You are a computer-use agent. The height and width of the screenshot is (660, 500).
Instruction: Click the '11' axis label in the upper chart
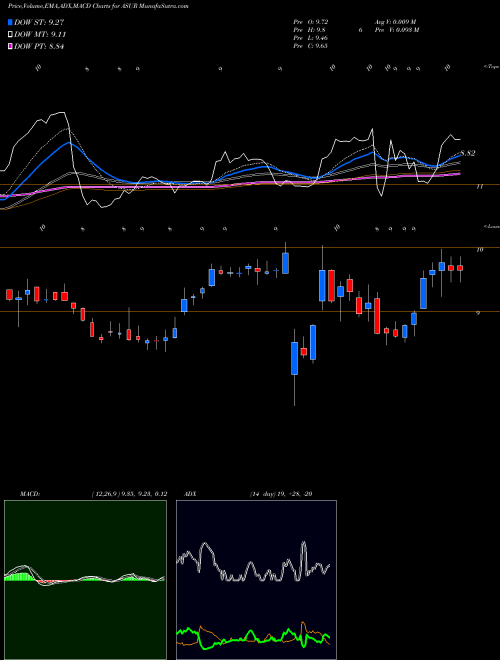[479, 186]
